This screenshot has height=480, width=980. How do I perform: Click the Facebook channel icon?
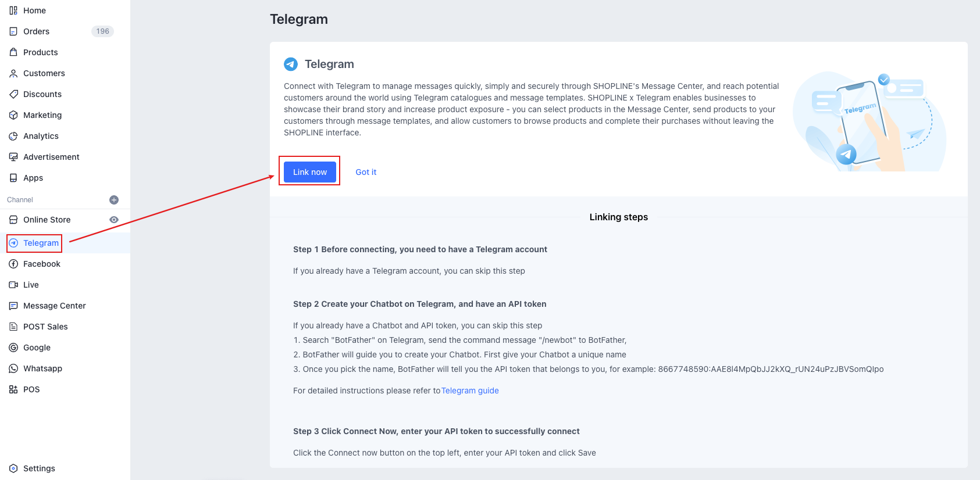(13, 264)
